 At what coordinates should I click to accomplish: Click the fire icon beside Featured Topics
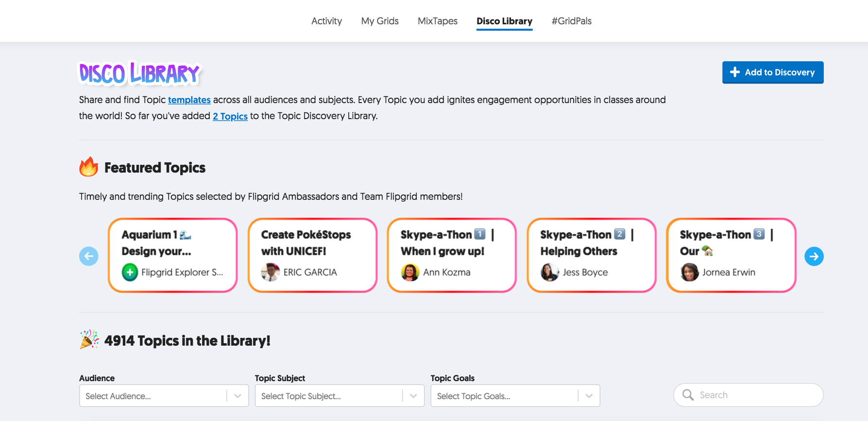[x=89, y=167]
